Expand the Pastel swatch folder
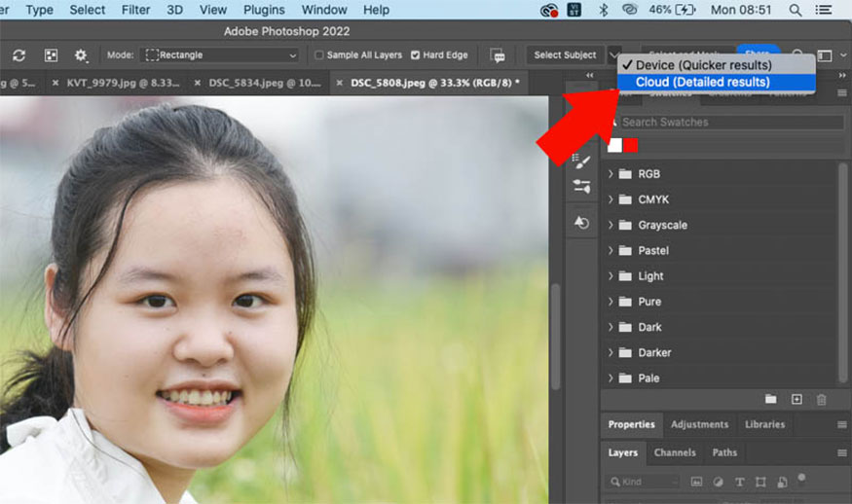 pyautogui.click(x=611, y=250)
